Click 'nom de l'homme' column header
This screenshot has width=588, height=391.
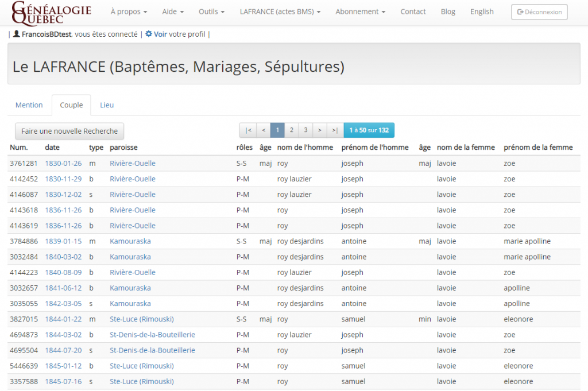click(x=305, y=148)
